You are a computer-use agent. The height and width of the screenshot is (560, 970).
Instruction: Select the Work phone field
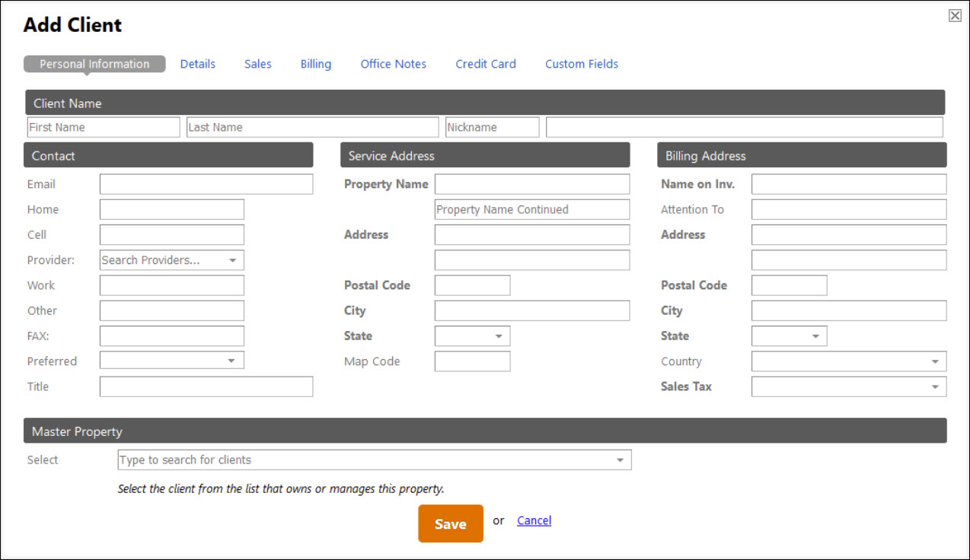pos(172,285)
